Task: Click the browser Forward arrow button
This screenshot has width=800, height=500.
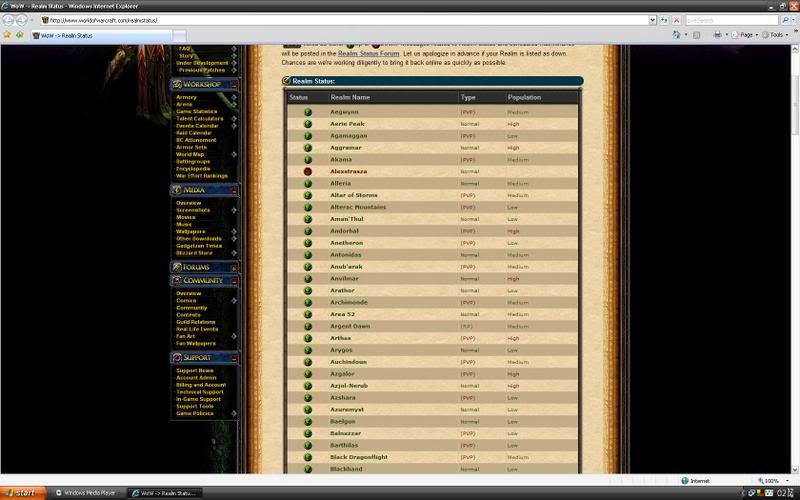Action: coord(21,20)
